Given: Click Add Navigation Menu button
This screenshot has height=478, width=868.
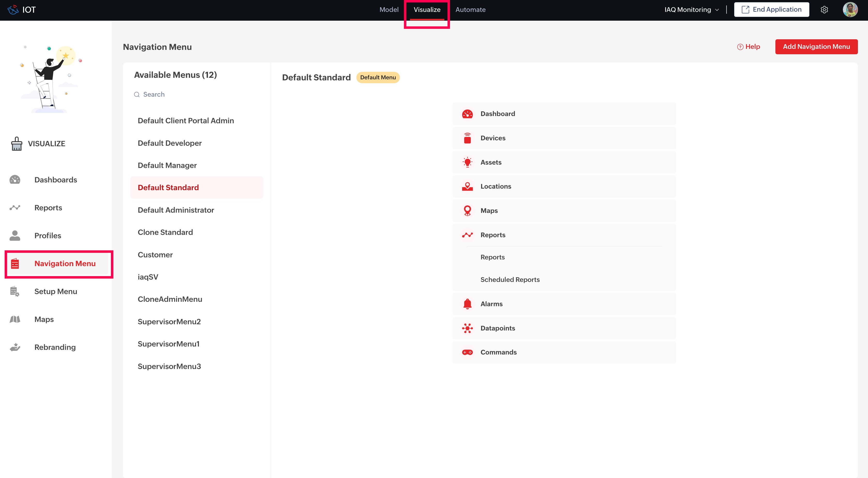Looking at the screenshot, I should point(816,47).
